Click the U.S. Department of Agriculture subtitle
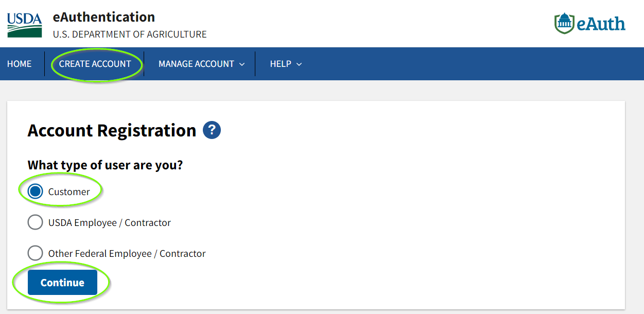 [129, 34]
